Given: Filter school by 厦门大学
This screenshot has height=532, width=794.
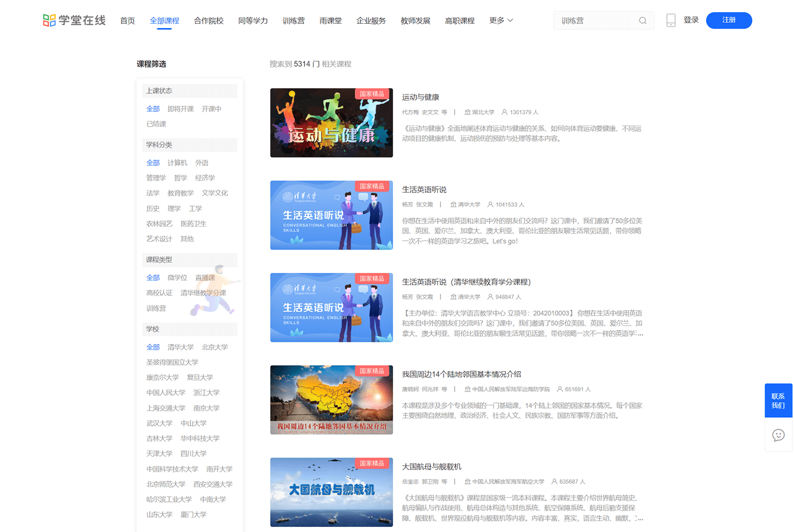Looking at the screenshot, I should (x=193, y=515).
